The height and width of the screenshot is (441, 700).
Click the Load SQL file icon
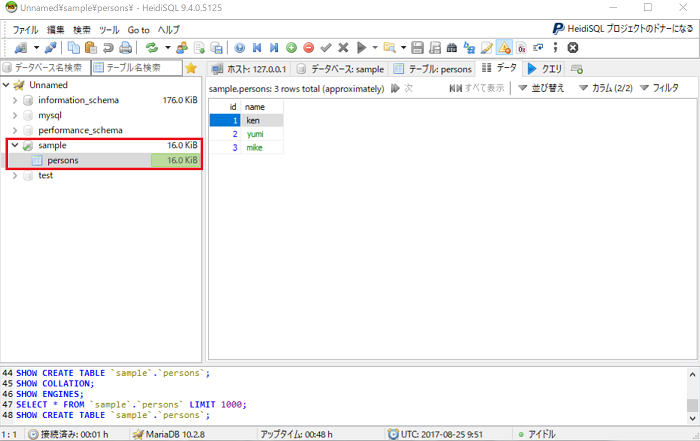[199, 48]
